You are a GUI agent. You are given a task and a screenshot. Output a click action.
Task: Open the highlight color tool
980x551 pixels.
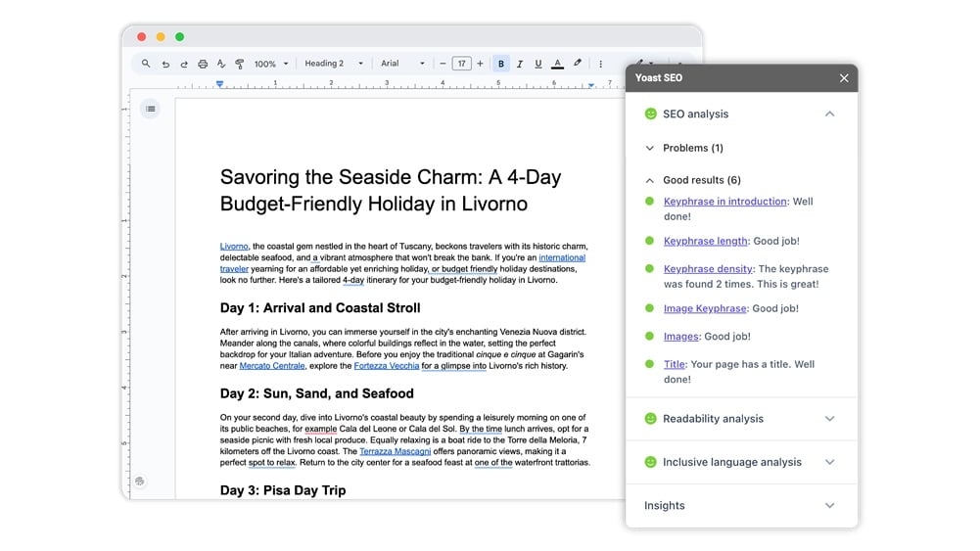[x=578, y=63]
